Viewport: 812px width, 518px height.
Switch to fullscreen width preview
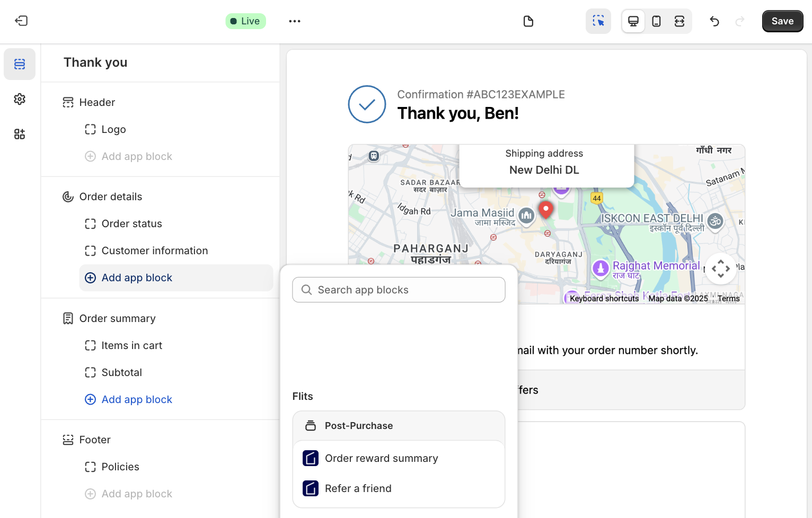(x=679, y=21)
